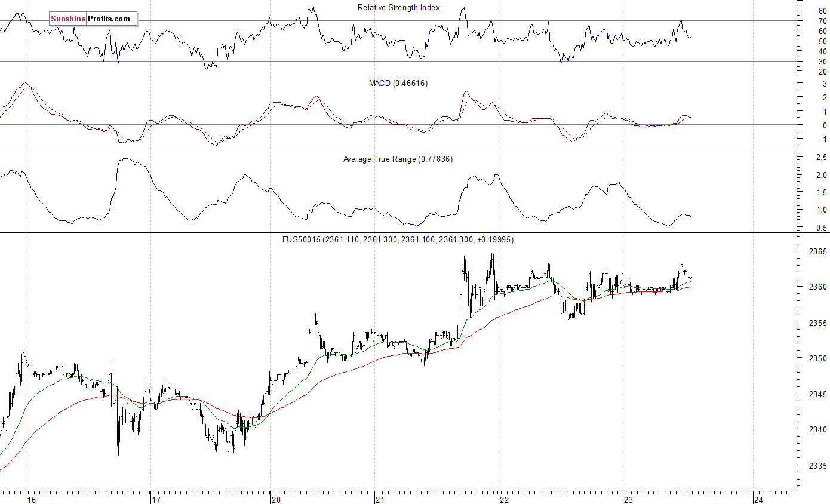
Task: Click date label 22 on time axis
Action: [x=504, y=499]
